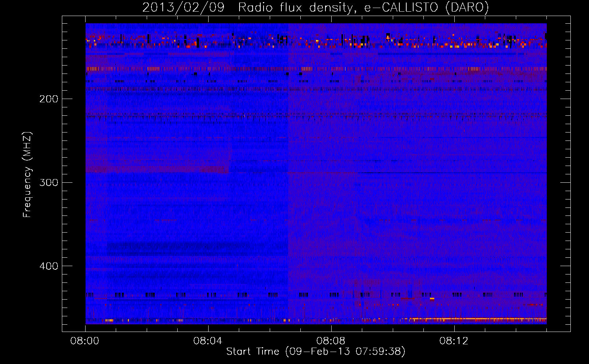Click the 200 frequency tick label

(x=49, y=99)
